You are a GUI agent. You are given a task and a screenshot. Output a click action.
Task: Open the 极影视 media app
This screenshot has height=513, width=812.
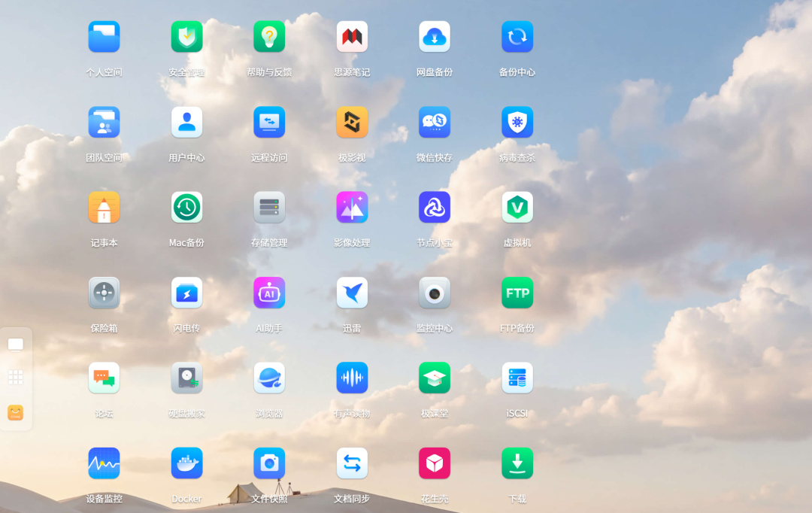[352, 123]
